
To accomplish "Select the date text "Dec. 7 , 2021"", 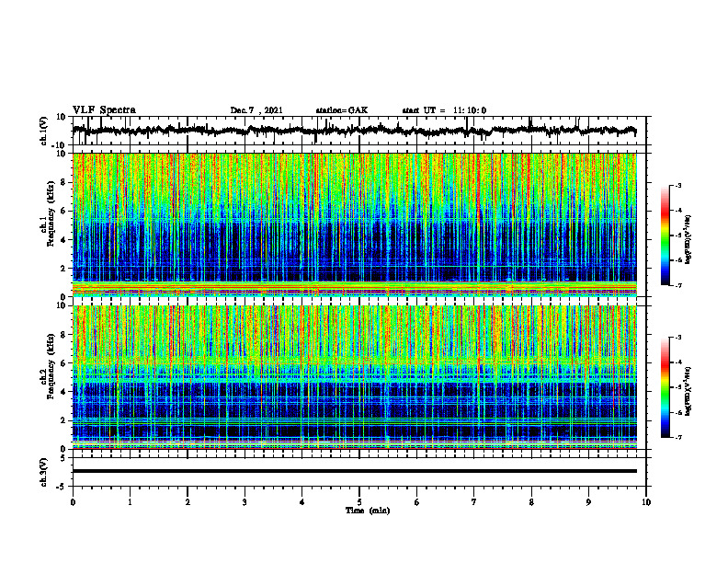I will pyautogui.click(x=256, y=110).
